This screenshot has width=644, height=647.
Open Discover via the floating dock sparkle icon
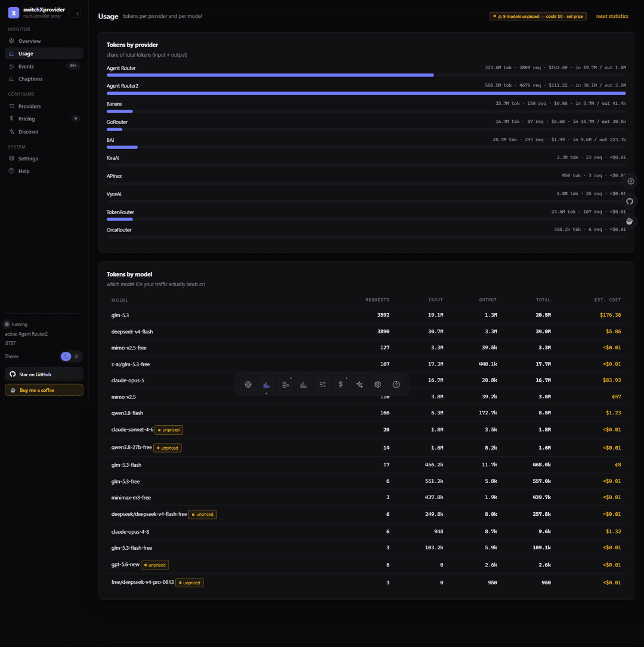[360, 385]
